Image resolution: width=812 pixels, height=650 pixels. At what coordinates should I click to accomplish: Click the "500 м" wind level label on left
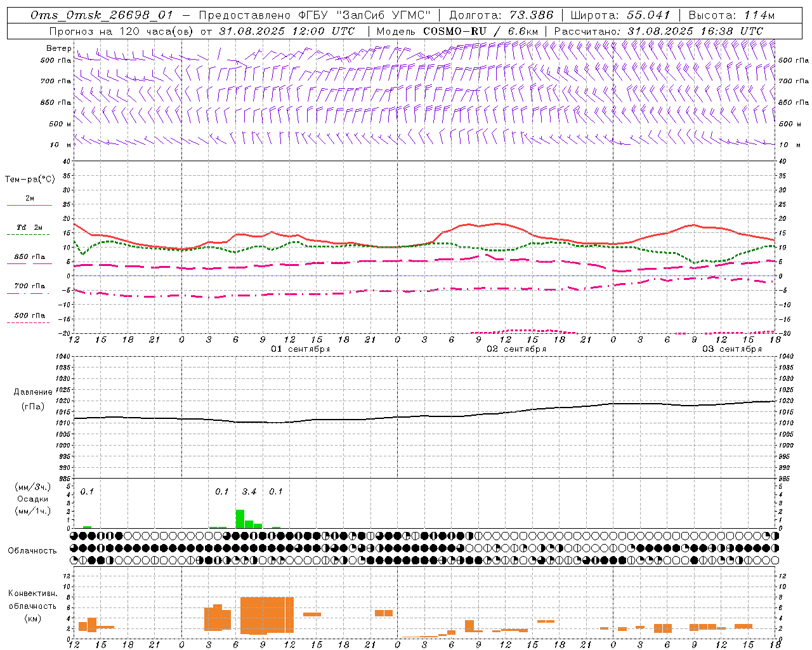(x=60, y=124)
